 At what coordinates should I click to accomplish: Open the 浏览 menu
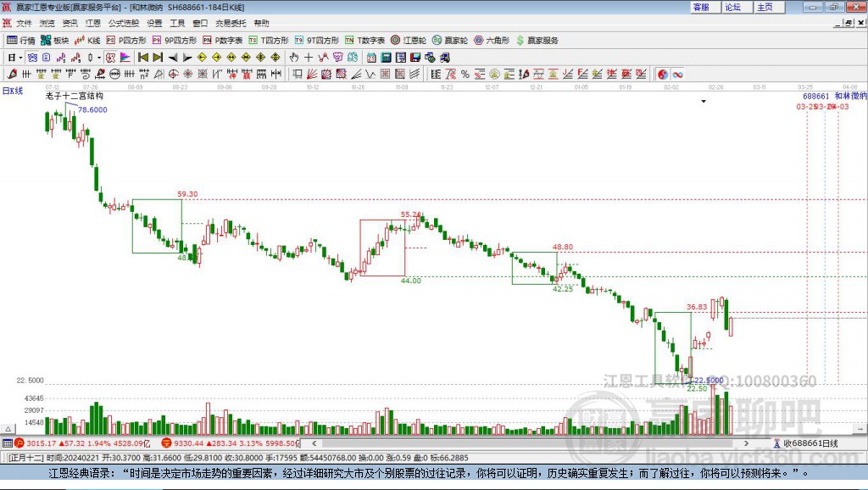tap(47, 23)
